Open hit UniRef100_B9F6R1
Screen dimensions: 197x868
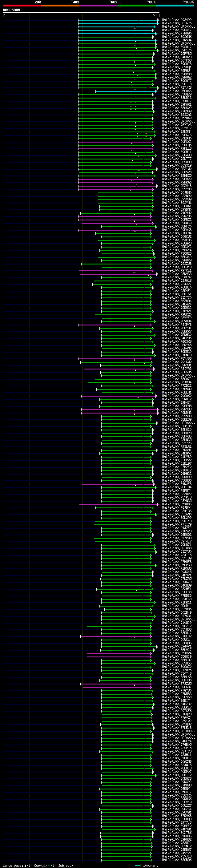(177, 104)
